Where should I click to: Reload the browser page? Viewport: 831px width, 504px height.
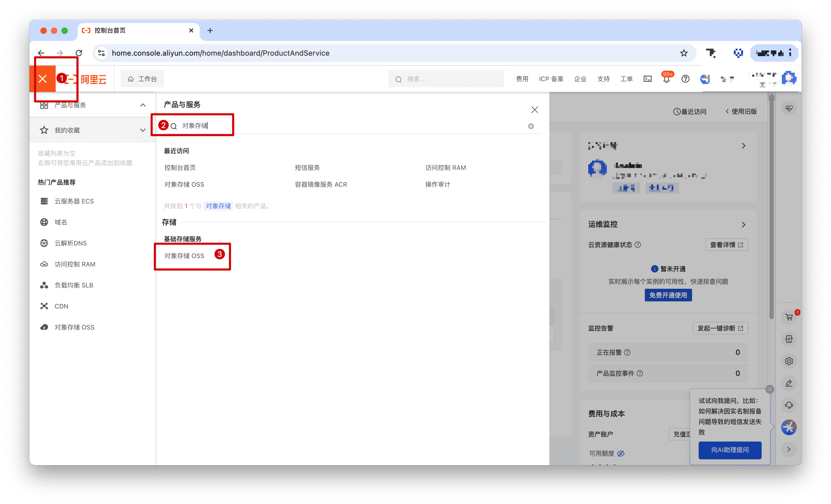(79, 53)
